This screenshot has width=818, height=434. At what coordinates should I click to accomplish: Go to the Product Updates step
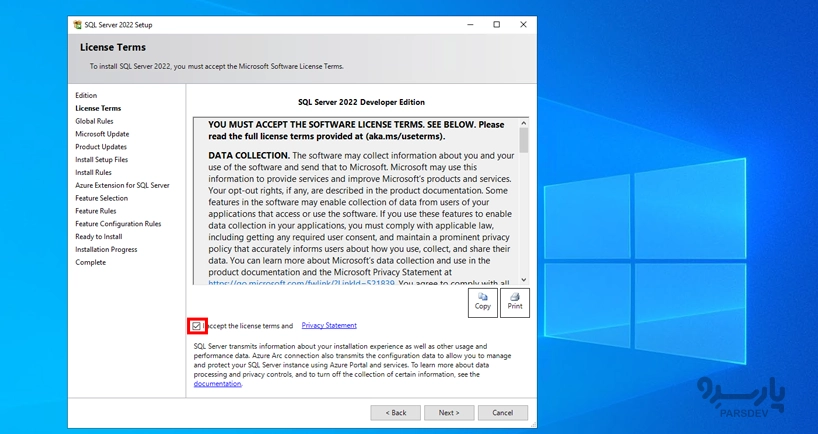tap(101, 147)
